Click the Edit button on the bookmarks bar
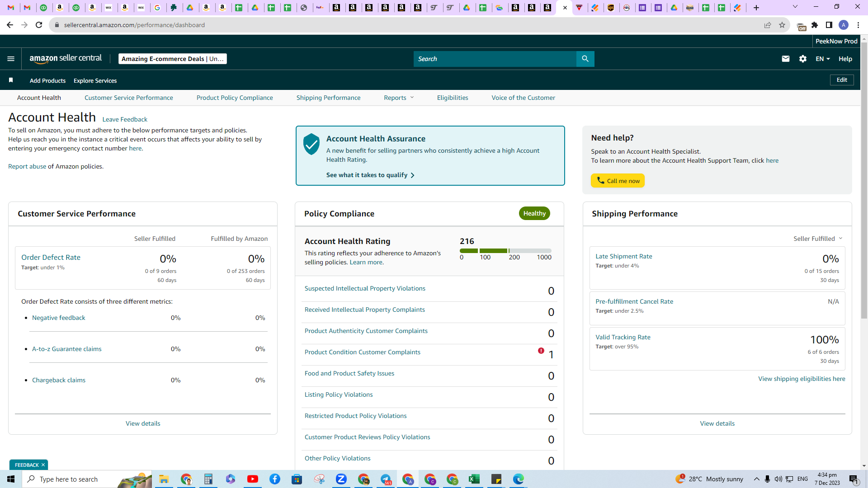The width and height of the screenshot is (868, 488). (842, 80)
